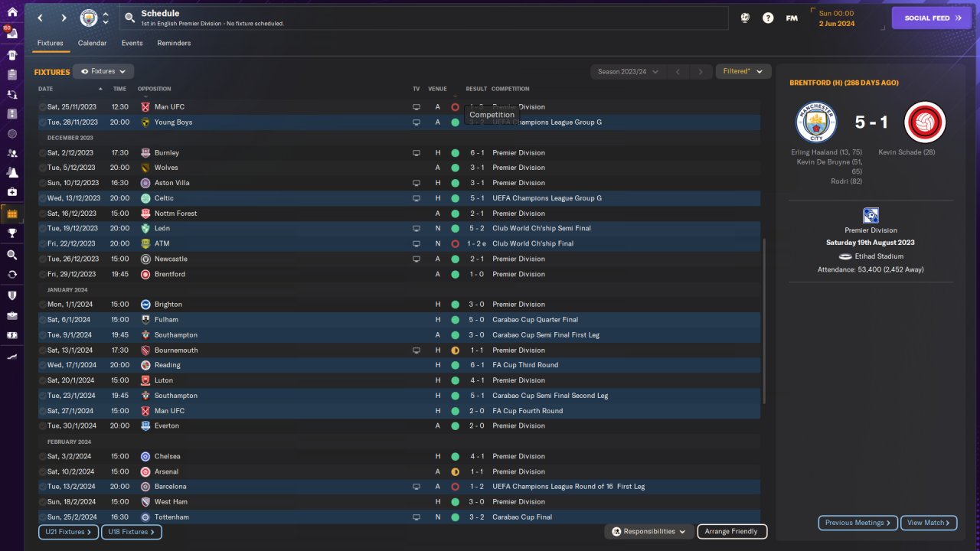The width and height of the screenshot is (980, 551).
Task: Switch to the Reminders tab
Action: (175, 43)
